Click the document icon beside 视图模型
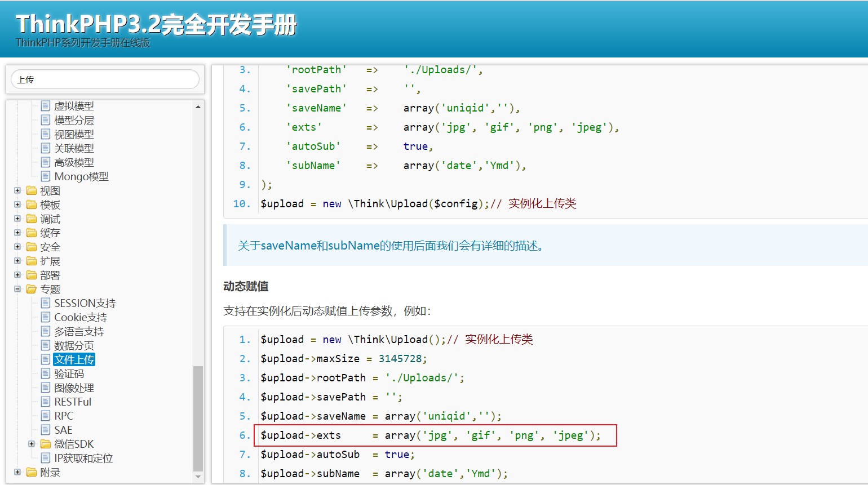This screenshot has width=868, height=485. coord(46,134)
